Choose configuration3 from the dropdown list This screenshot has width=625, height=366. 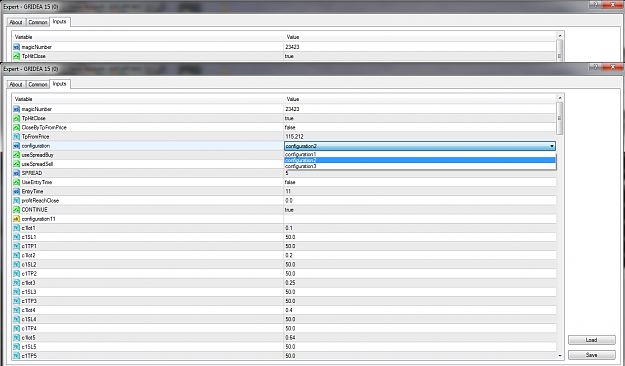coord(420,166)
